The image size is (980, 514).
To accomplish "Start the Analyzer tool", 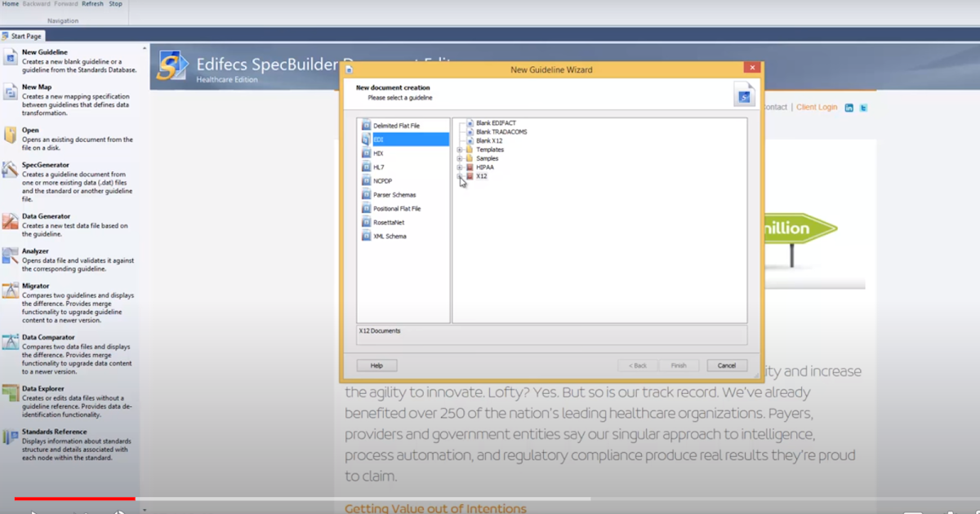I will [x=11, y=253].
